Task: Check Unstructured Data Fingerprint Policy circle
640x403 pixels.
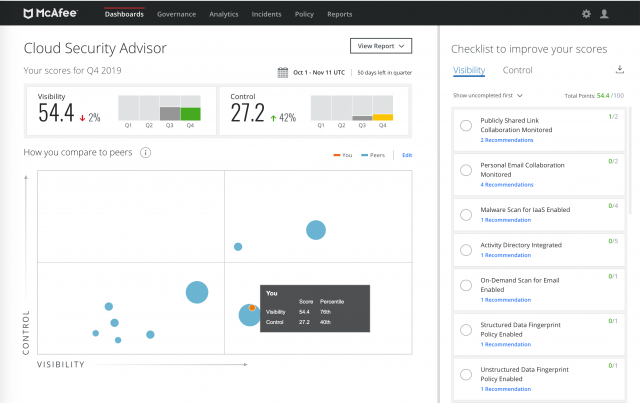Action: (x=466, y=374)
